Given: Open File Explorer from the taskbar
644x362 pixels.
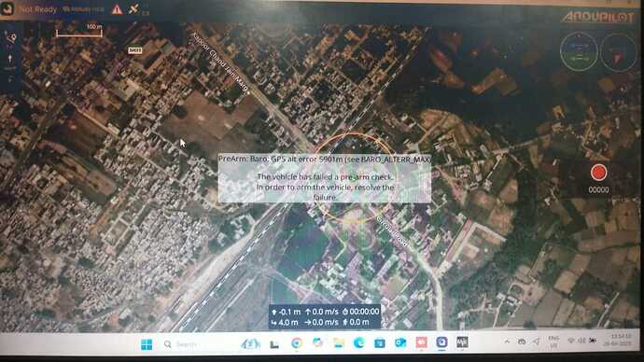Looking at the screenshot, I should coord(339,342).
